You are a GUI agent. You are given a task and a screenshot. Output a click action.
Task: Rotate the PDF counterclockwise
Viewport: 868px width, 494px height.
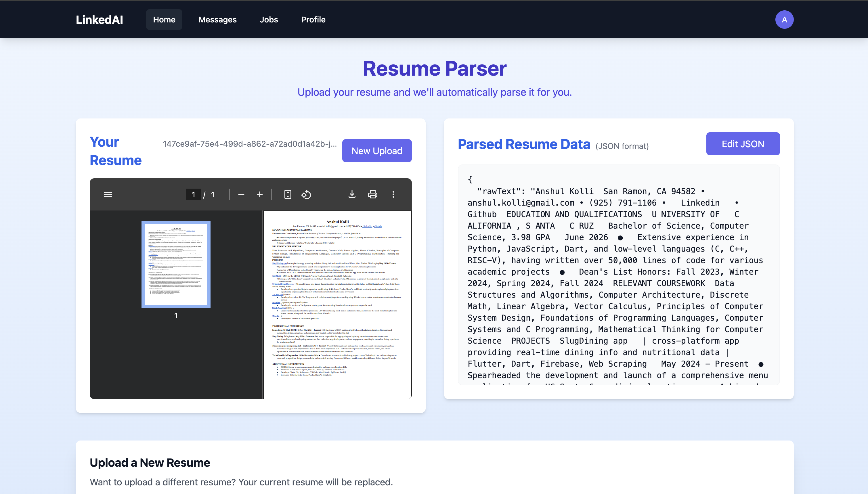tap(306, 194)
